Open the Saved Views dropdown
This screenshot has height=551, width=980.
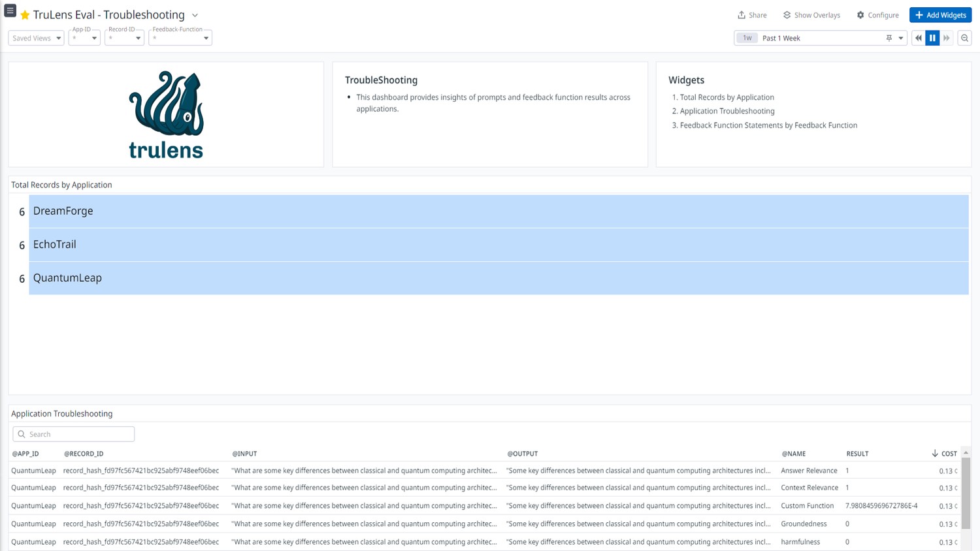(36, 38)
